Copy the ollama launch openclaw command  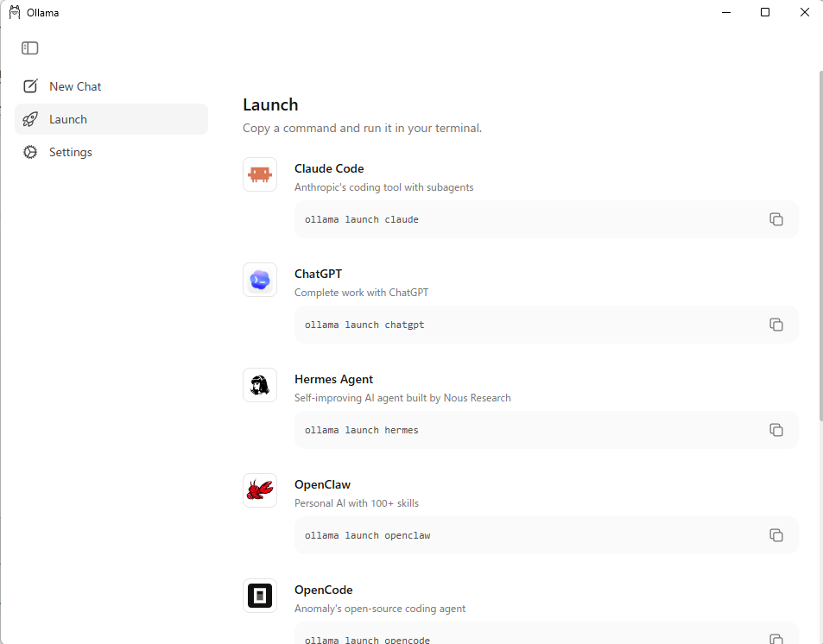(776, 535)
